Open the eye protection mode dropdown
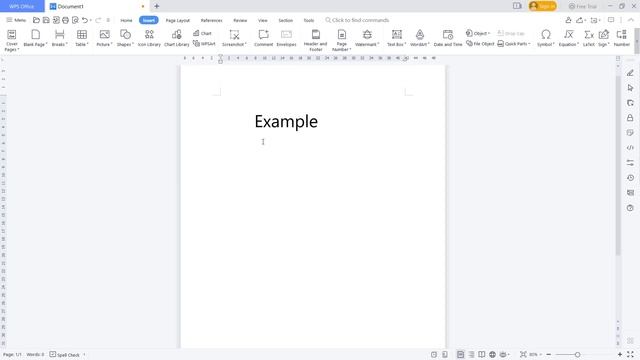Viewport: 640px width, 360px height. click(505, 355)
